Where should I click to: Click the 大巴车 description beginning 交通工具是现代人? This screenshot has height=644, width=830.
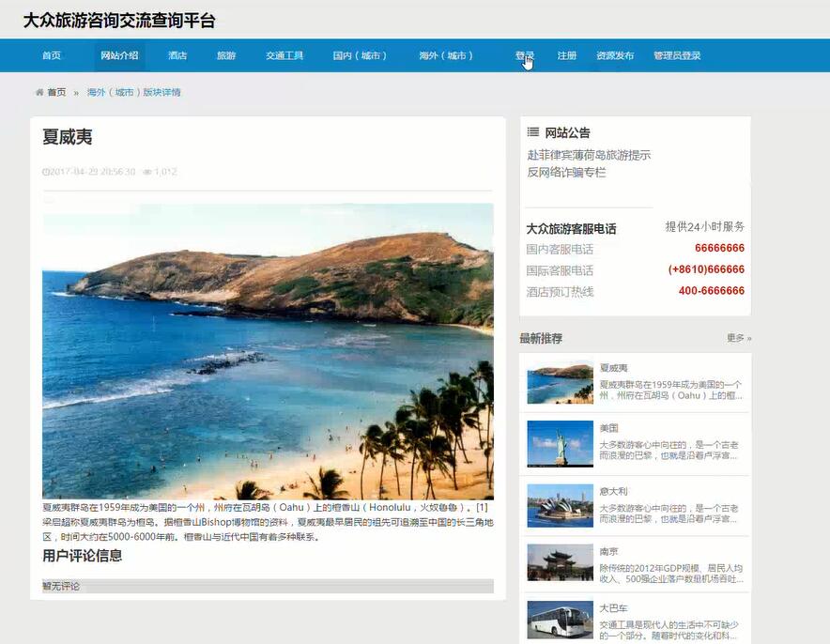click(x=669, y=630)
